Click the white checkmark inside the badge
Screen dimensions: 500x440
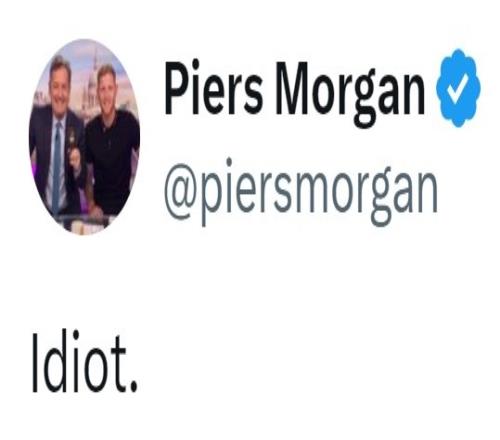(x=458, y=88)
